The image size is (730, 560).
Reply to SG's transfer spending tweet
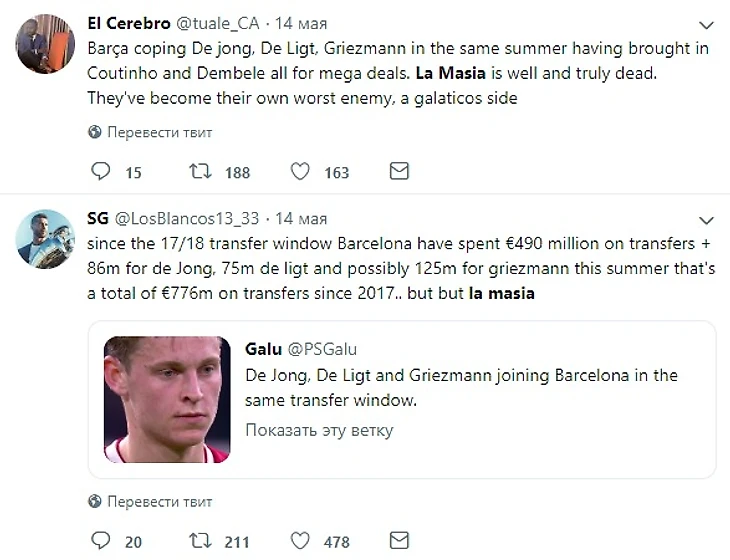tap(100, 541)
